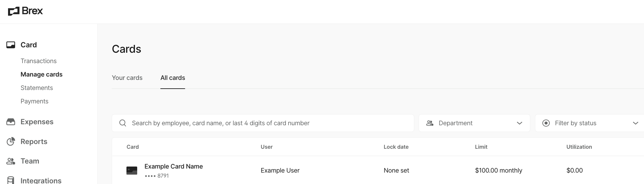The height and width of the screenshot is (184, 644).
Task: Click the Department people icon
Action: click(430, 123)
